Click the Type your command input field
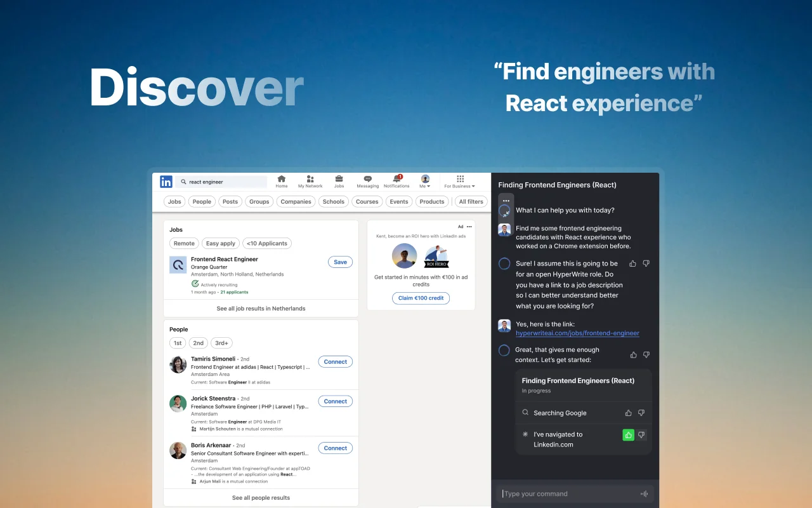Screen dimensions: 812x508 coord(558,493)
